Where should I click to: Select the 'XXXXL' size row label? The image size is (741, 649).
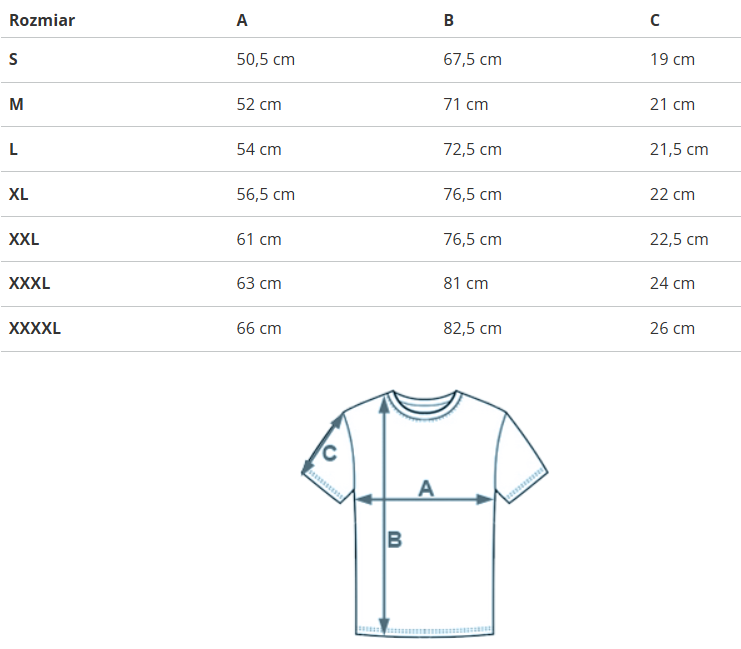coord(35,328)
